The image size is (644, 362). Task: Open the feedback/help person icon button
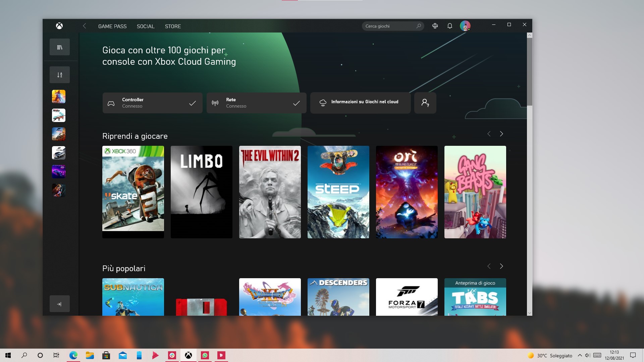click(x=425, y=103)
